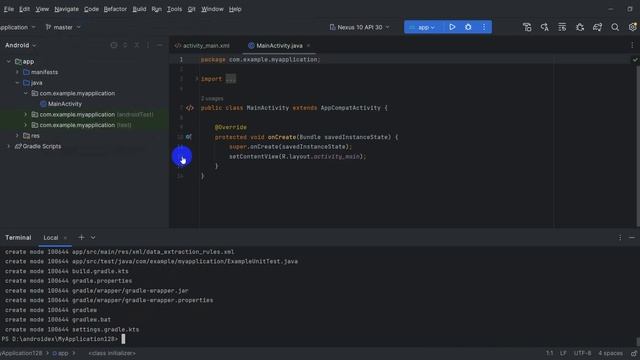Debug the app with the bug icon
This screenshot has width=640, height=360.
[468, 27]
